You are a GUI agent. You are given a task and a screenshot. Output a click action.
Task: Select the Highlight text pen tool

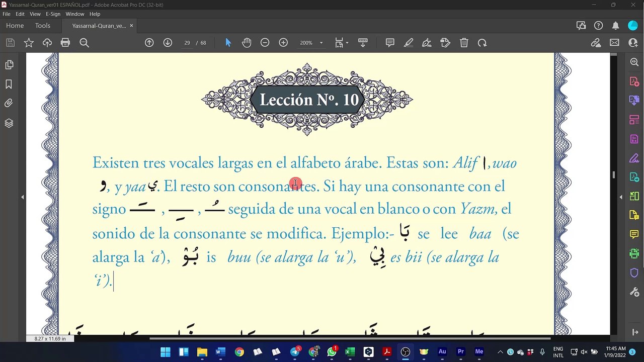tap(409, 43)
